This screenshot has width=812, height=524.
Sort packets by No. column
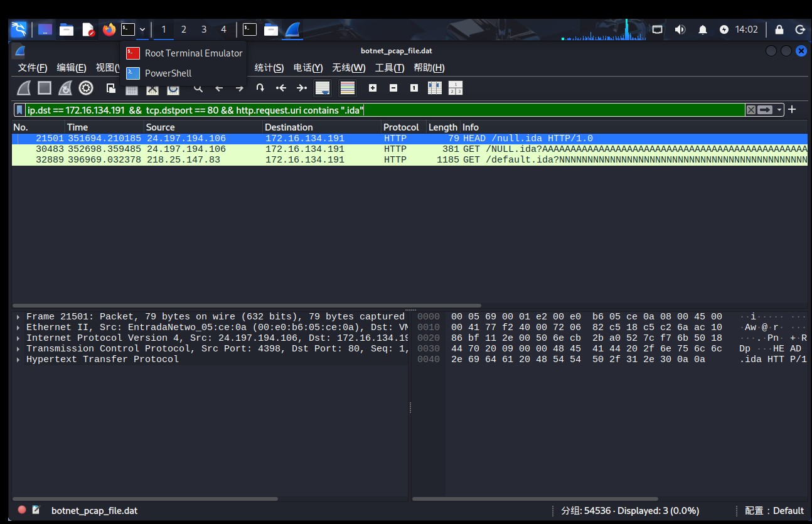[x=38, y=127]
